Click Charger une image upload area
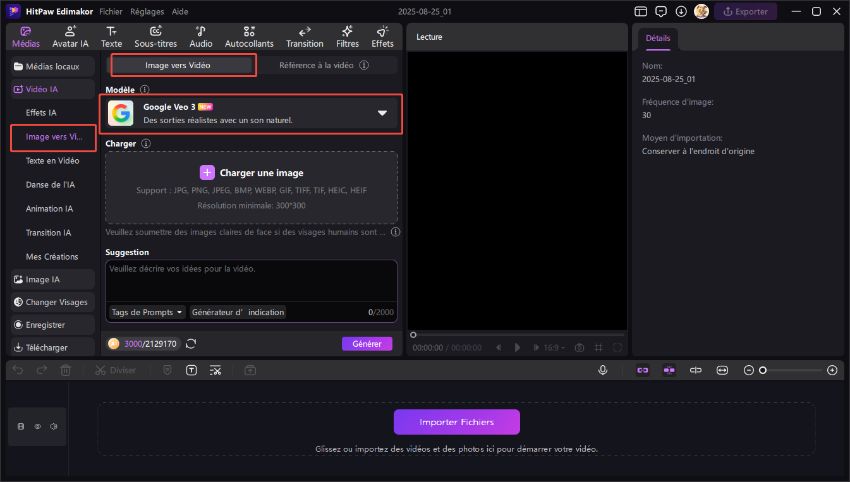 tap(251, 187)
